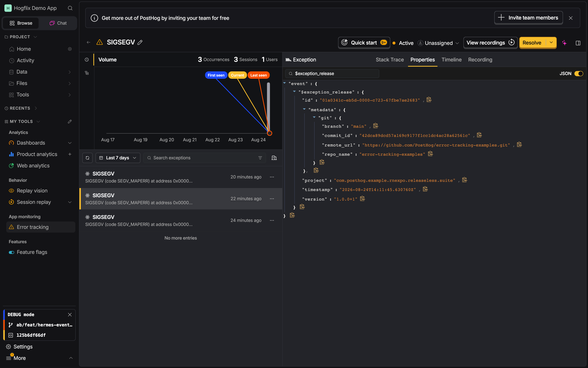The image size is (588, 368).
Task: Expand the More menu at sidebar bottom
Action: (39, 358)
